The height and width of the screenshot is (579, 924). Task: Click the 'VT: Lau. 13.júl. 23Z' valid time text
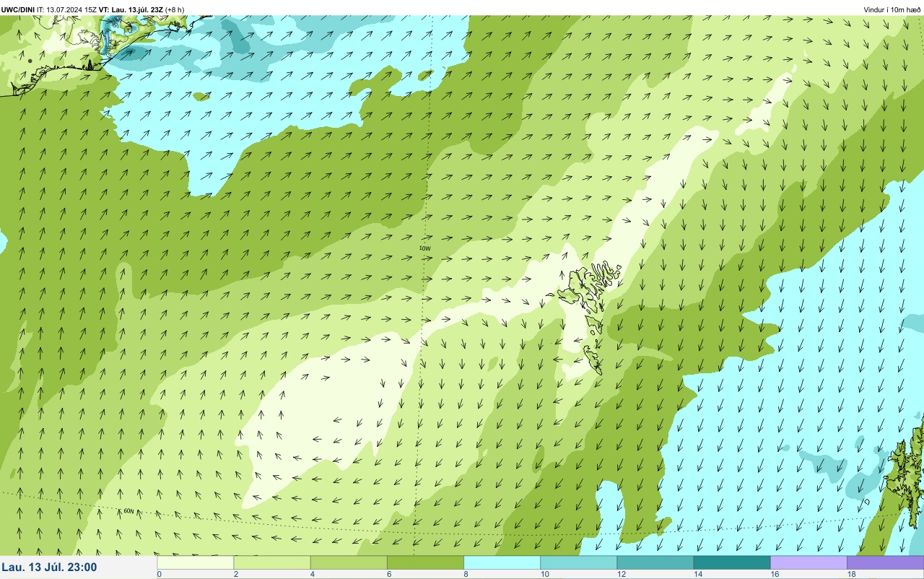pos(131,9)
